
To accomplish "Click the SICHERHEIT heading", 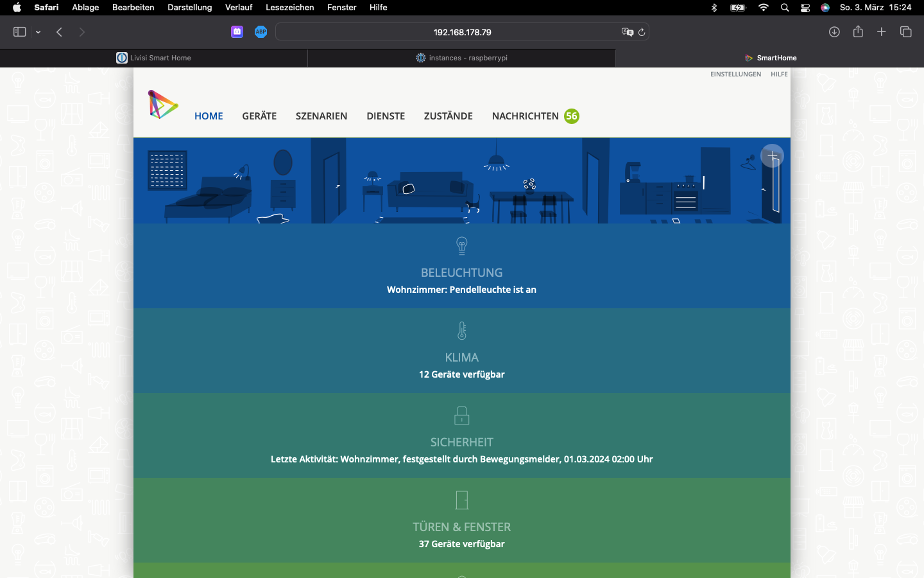I will click(x=462, y=442).
